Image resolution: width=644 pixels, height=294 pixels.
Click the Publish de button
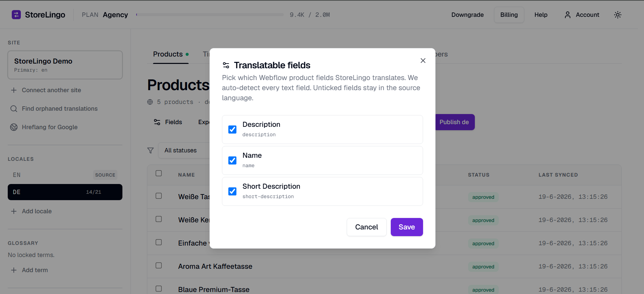pyautogui.click(x=455, y=122)
